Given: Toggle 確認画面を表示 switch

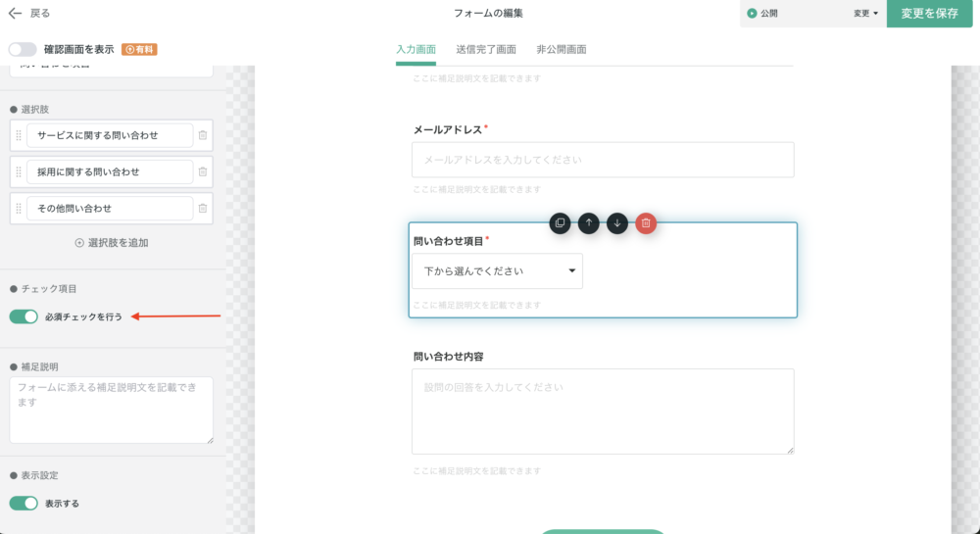Looking at the screenshot, I should pyautogui.click(x=24, y=49).
